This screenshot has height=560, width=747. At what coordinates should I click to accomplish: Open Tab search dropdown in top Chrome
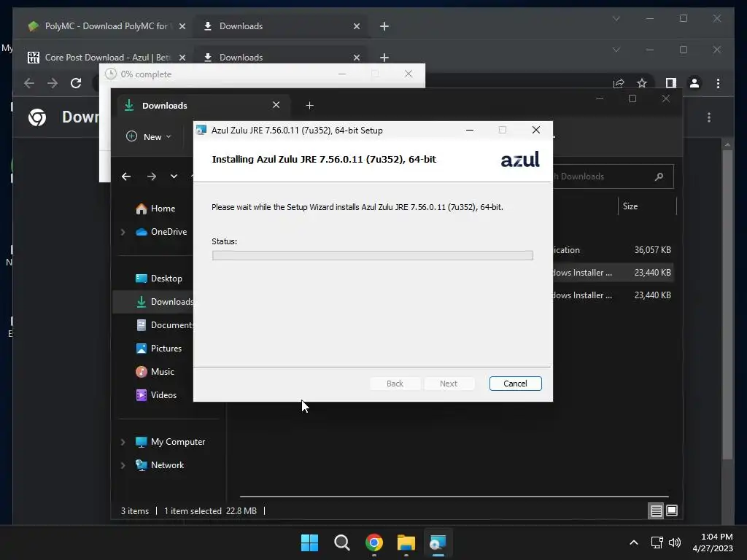coord(616,18)
